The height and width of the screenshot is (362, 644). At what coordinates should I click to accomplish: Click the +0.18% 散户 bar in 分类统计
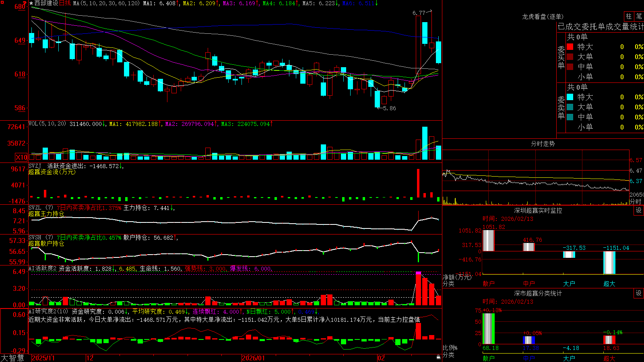click(x=488, y=329)
